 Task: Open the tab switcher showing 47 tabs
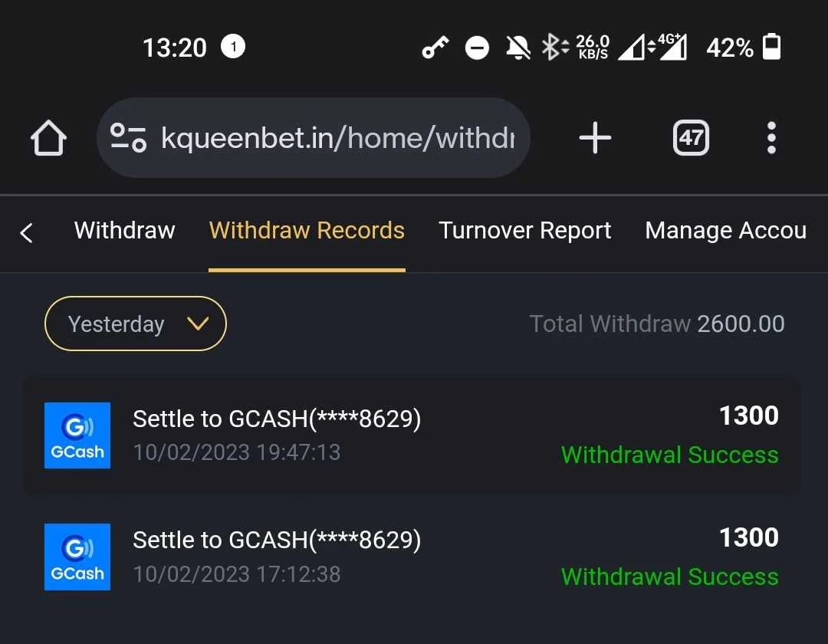pyautogui.click(x=691, y=138)
